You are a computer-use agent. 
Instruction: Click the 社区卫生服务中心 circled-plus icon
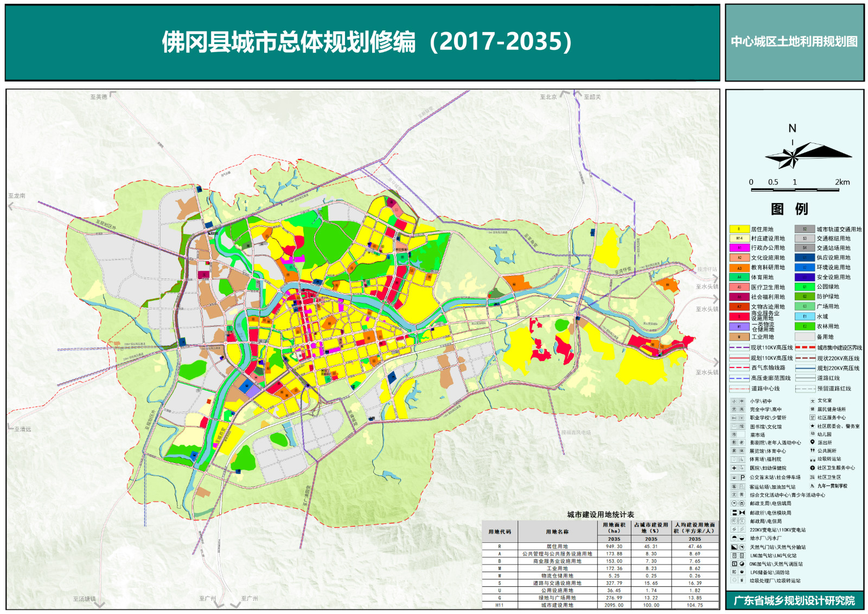pos(812,467)
